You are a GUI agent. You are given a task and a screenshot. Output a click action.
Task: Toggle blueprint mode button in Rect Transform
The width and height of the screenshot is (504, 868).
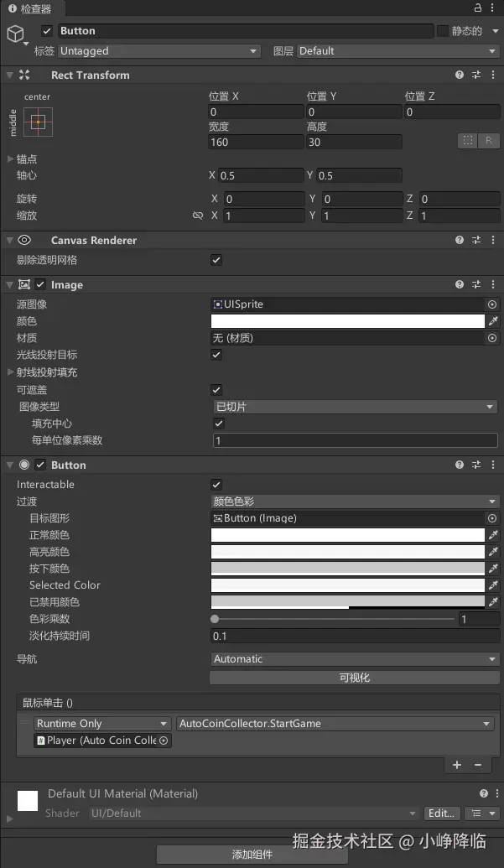point(467,141)
